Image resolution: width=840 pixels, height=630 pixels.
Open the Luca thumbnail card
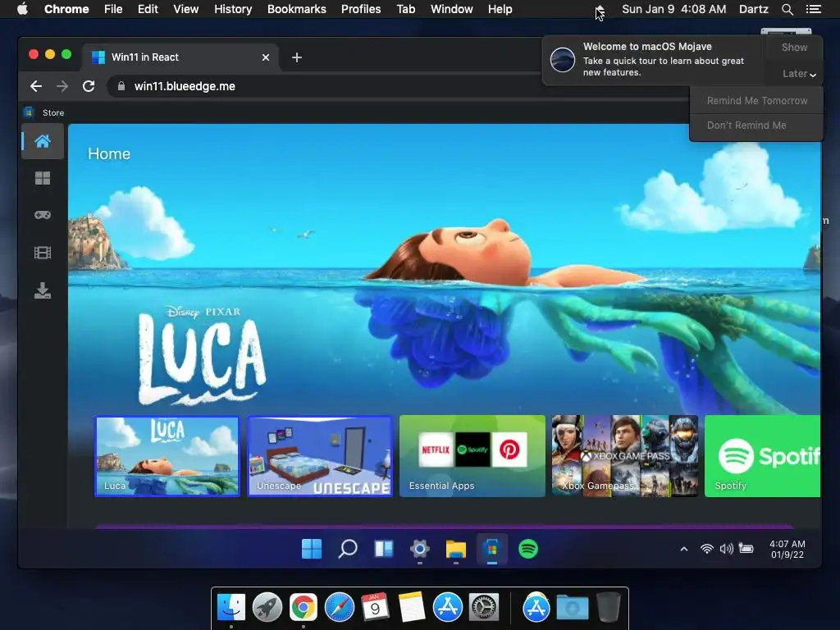point(167,456)
